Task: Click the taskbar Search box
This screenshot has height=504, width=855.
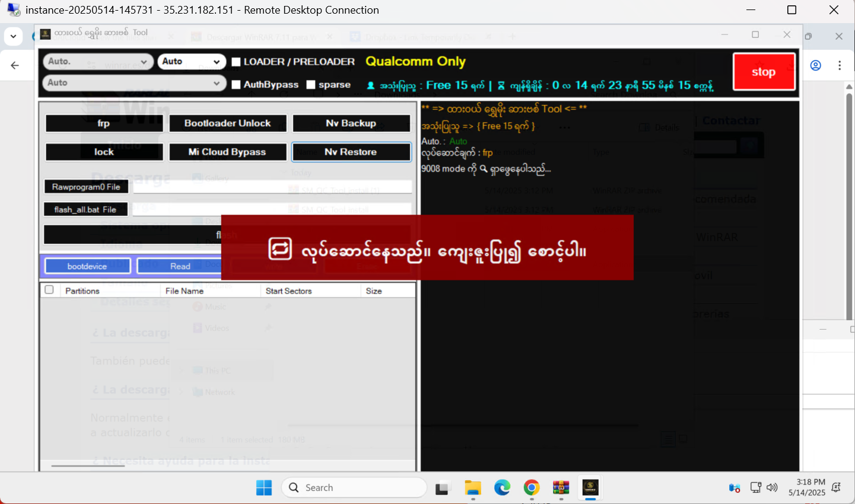Action: (354, 487)
